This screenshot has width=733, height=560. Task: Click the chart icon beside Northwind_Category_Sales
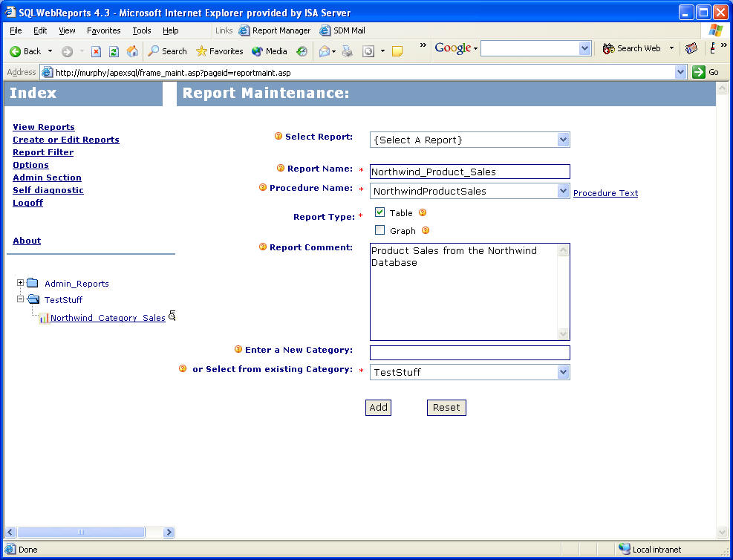44,318
